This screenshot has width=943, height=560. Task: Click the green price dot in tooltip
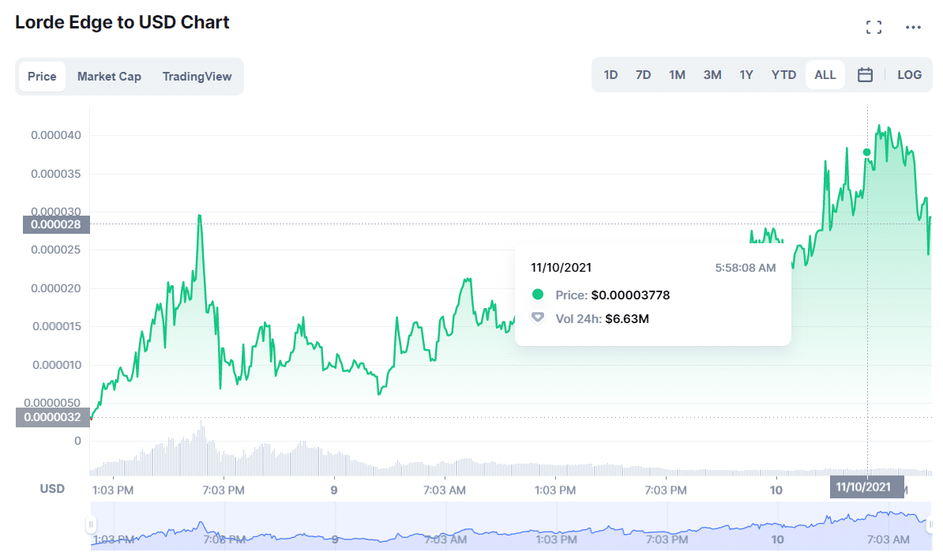pyautogui.click(x=538, y=295)
